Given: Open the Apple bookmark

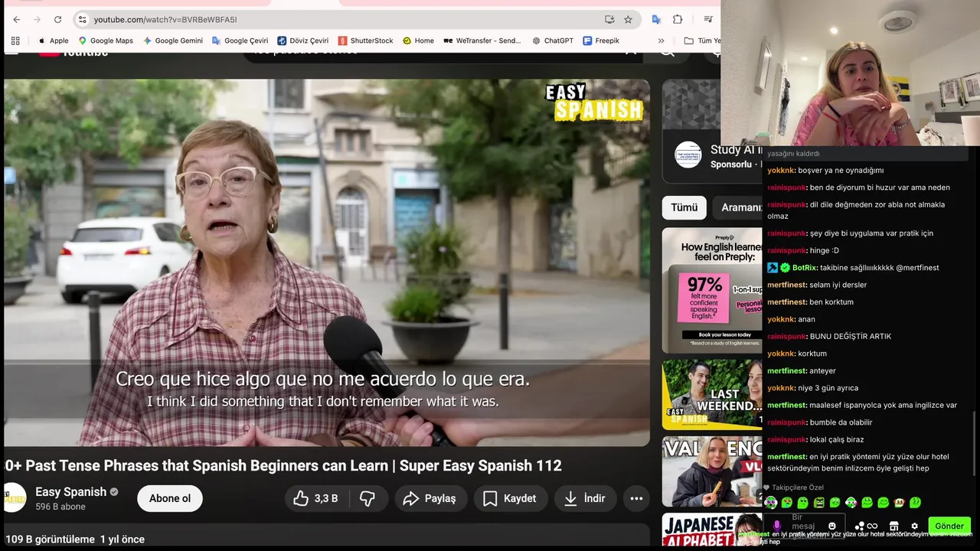Looking at the screenshot, I should (x=54, y=41).
